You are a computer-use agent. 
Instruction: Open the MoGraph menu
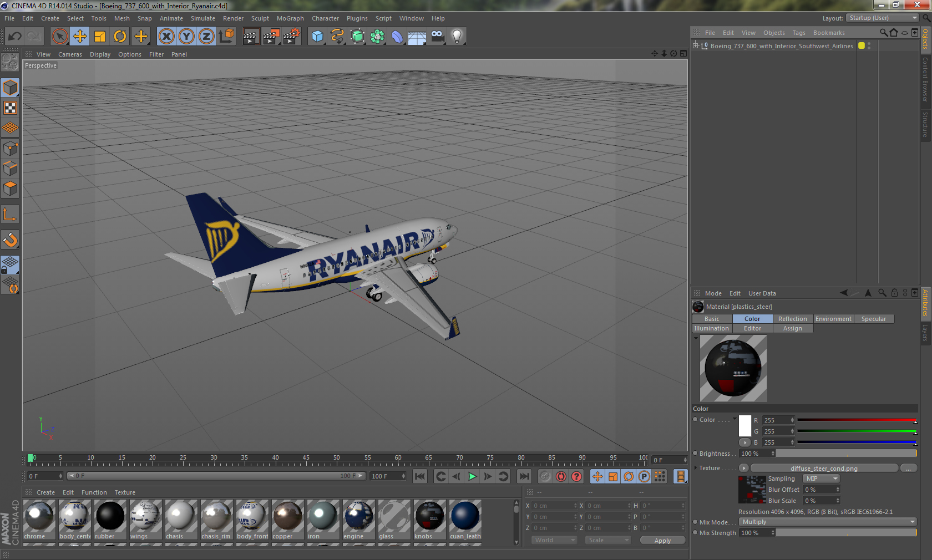tap(290, 18)
